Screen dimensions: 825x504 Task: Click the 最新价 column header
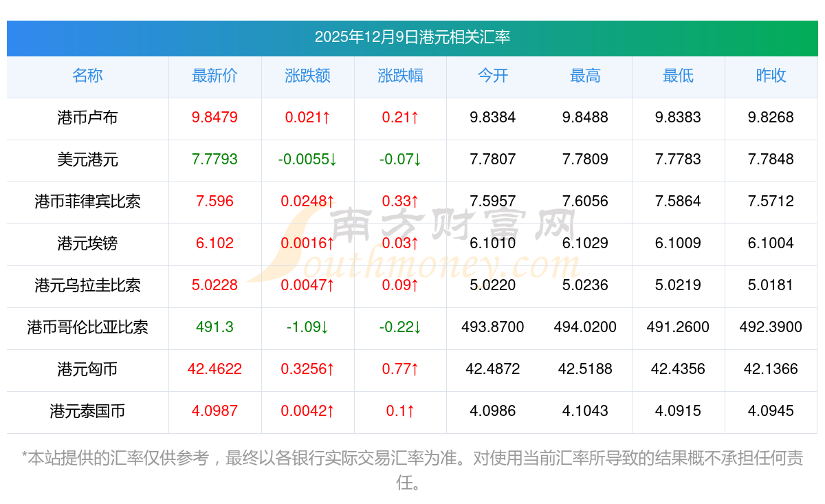tap(214, 76)
